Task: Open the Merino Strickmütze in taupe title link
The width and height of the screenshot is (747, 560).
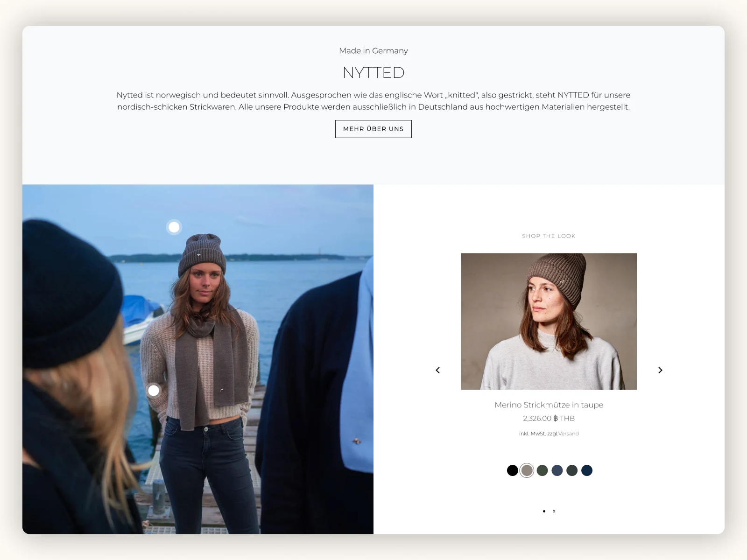Action: pos(549,405)
